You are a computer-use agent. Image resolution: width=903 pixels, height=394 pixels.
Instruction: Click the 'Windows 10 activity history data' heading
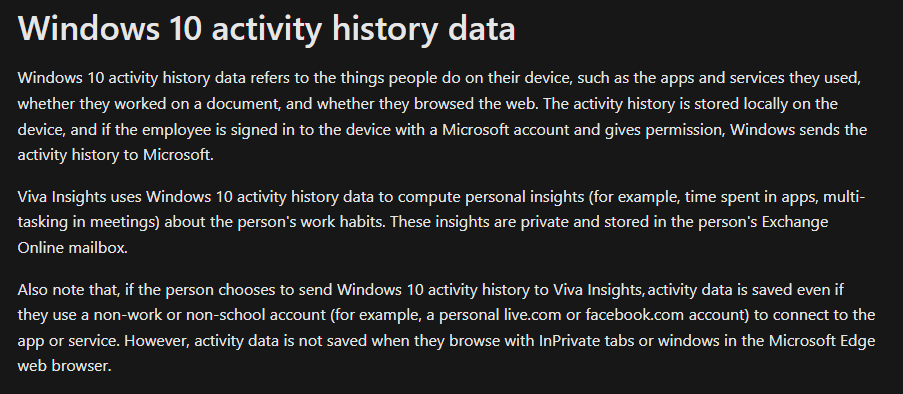pos(267,28)
